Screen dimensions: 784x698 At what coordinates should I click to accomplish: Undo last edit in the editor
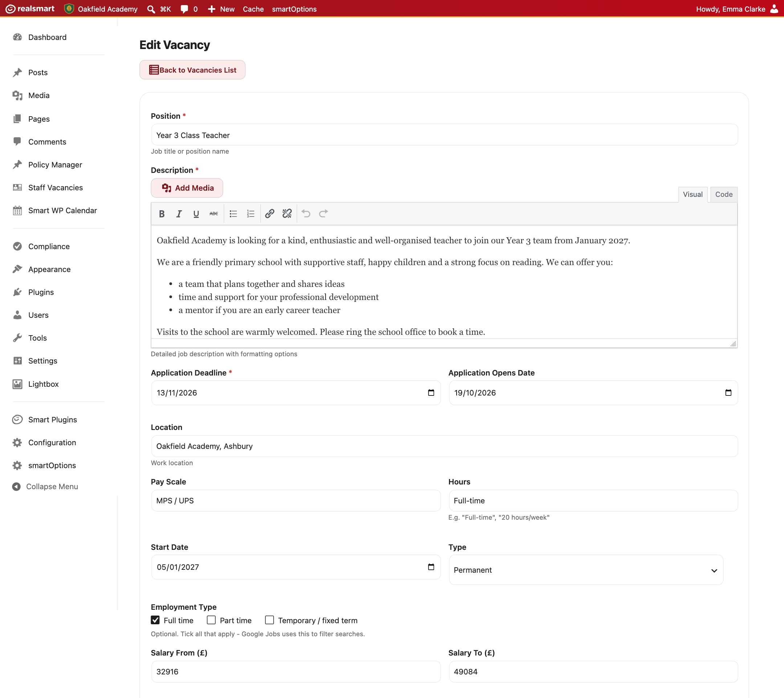[306, 214]
